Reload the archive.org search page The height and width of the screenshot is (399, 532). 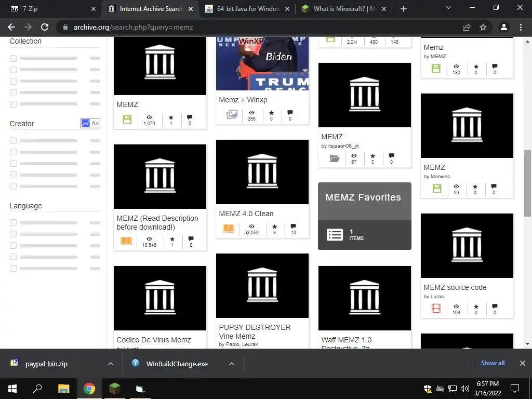pyautogui.click(x=45, y=27)
